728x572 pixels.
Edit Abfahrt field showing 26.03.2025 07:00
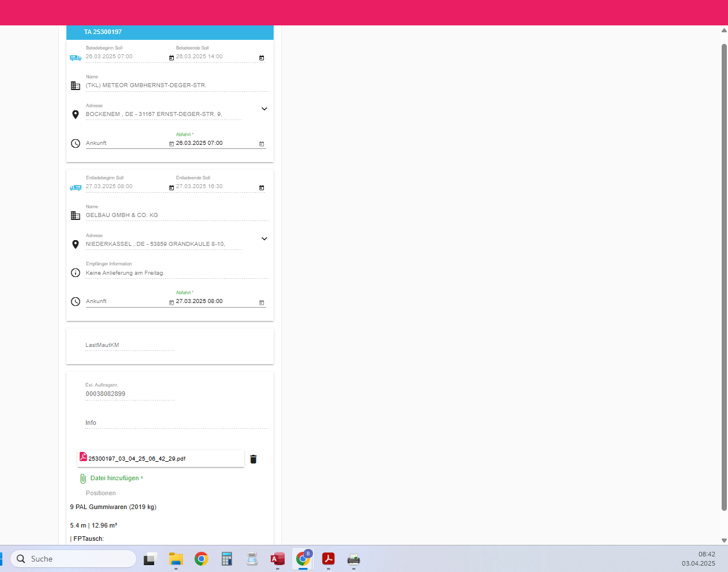[216, 143]
